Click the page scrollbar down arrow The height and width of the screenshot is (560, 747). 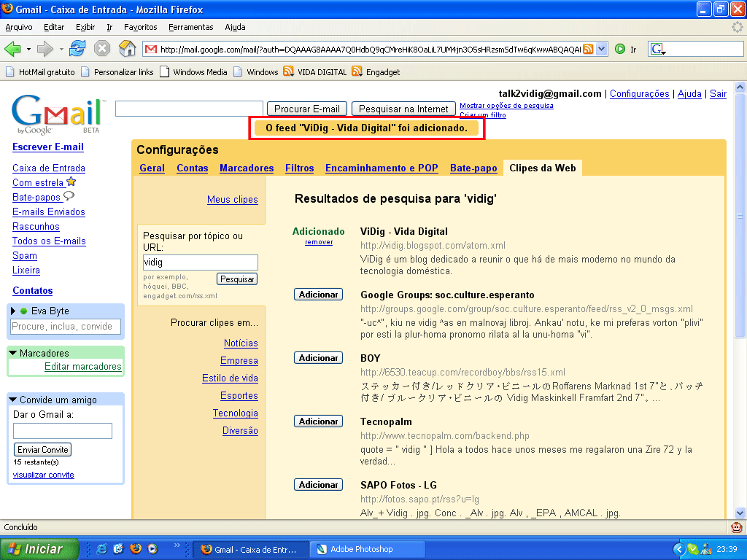click(x=740, y=513)
